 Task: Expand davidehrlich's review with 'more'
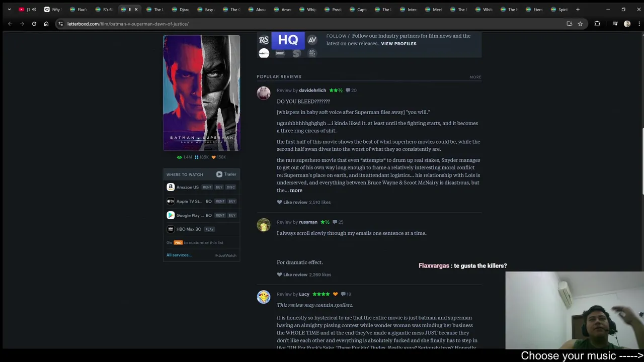tap(296, 191)
